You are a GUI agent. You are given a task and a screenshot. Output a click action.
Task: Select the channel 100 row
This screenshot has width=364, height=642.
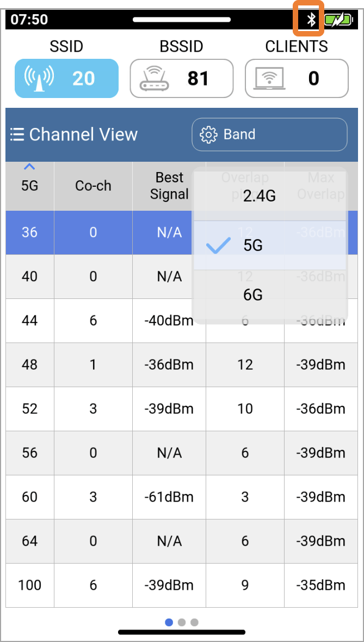click(182, 585)
